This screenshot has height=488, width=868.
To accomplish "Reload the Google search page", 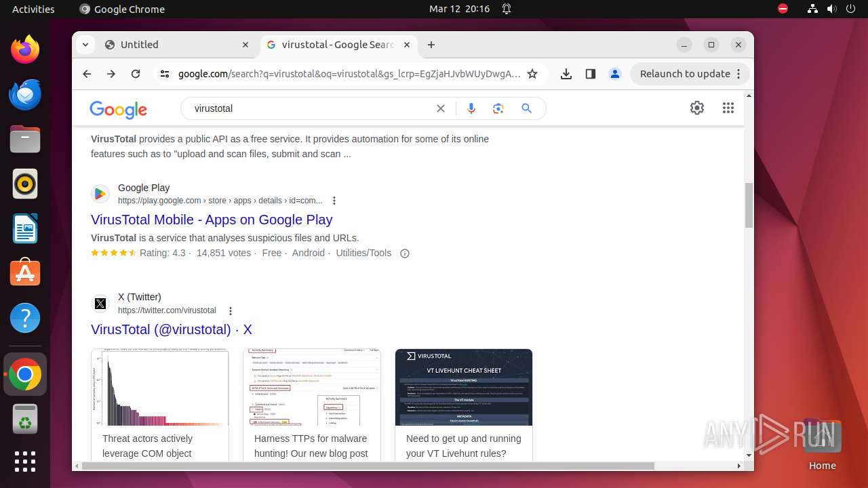I will click(136, 74).
